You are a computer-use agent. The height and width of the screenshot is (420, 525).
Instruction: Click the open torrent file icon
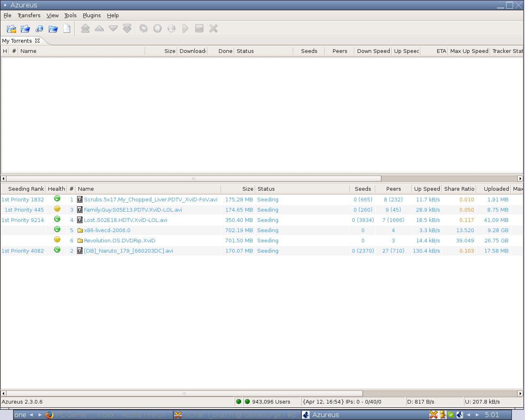pyautogui.click(x=11, y=29)
